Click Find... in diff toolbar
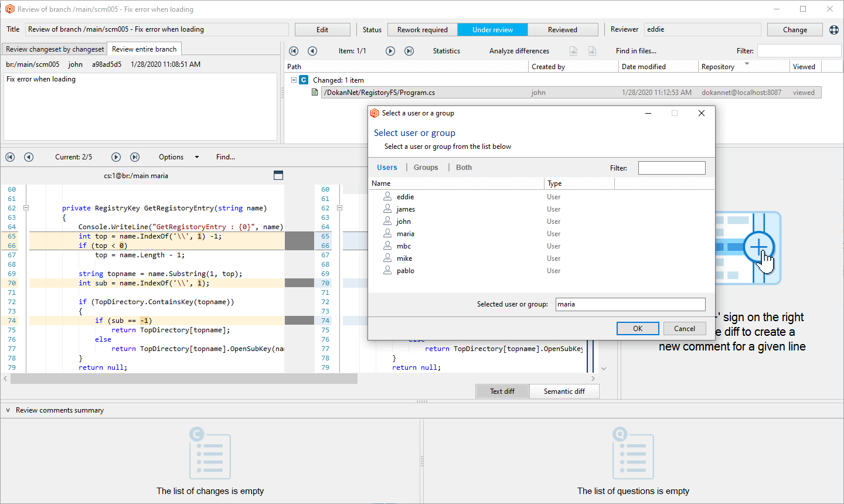The width and height of the screenshot is (844, 504). click(x=226, y=157)
